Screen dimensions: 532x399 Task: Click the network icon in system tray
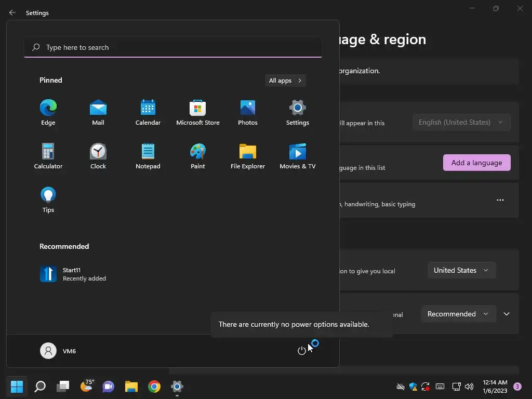click(456, 386)
